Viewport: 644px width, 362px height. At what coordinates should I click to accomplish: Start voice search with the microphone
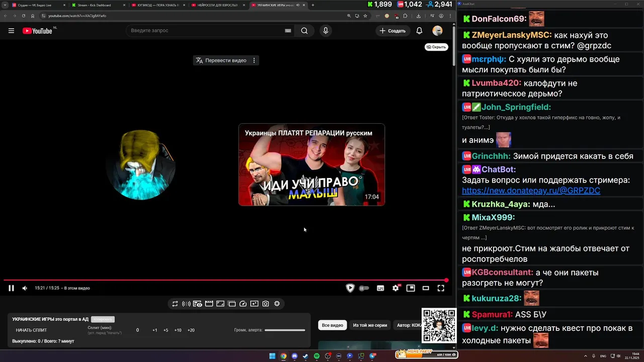pos(326,31)
